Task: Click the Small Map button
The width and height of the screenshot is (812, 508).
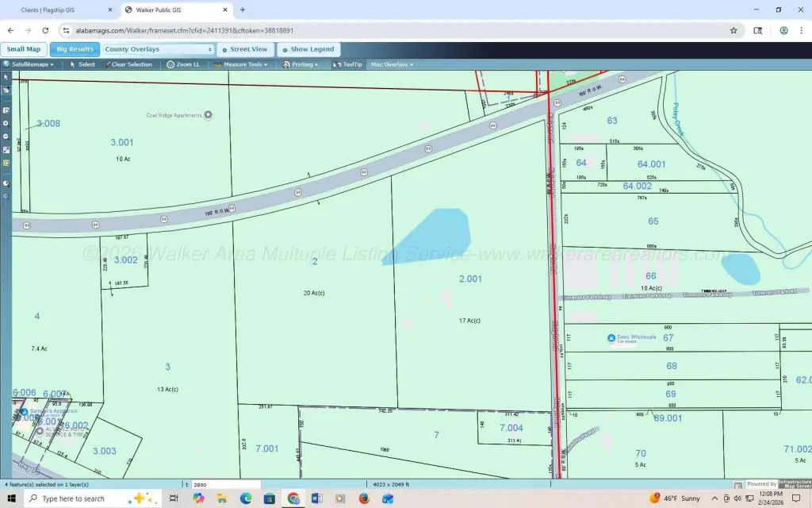Action: pos(24,49)
